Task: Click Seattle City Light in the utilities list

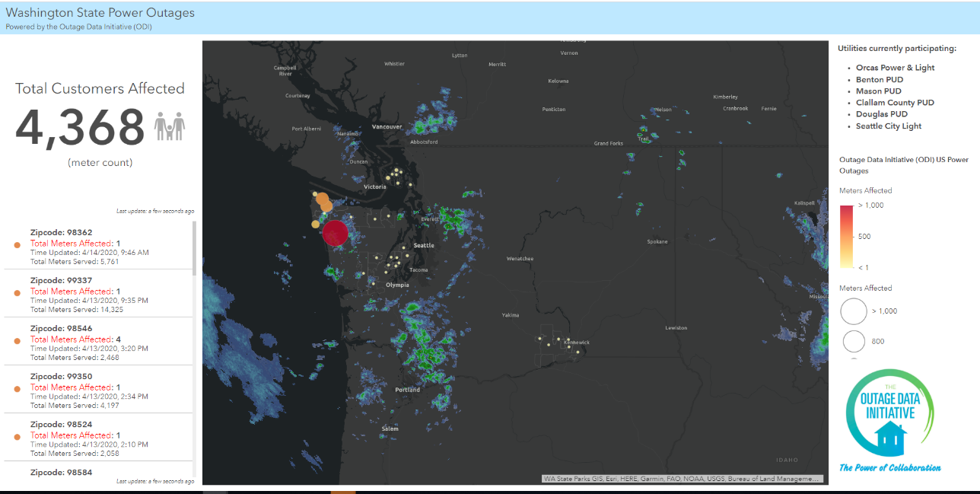Action: click(x=888, y=125)
